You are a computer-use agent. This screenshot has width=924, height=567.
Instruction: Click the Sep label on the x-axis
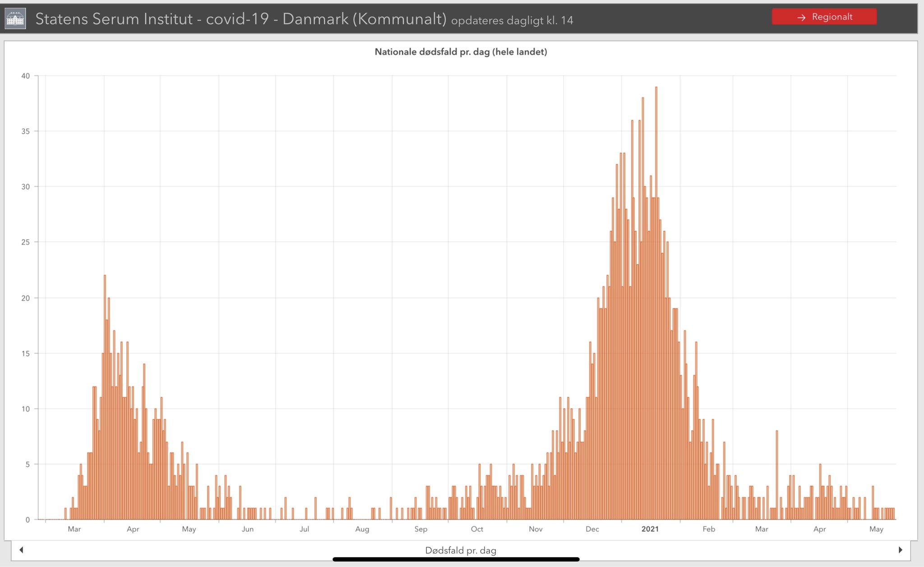(420, 529)
